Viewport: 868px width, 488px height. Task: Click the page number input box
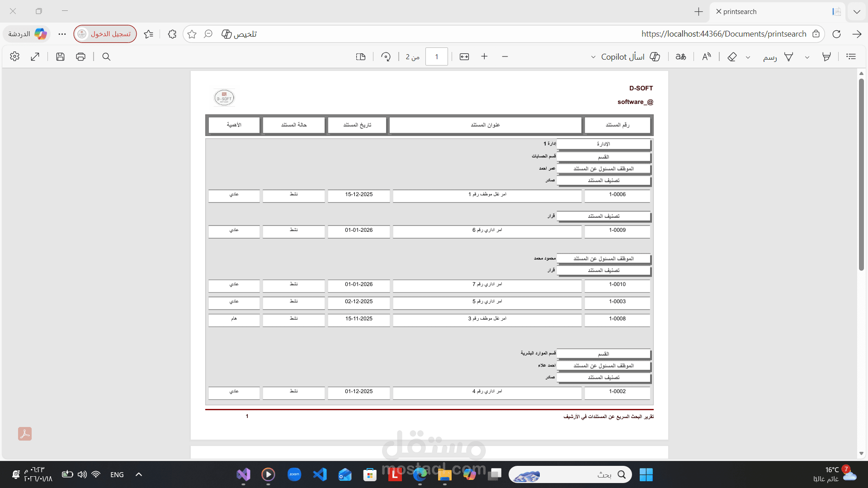click(436, 56)
